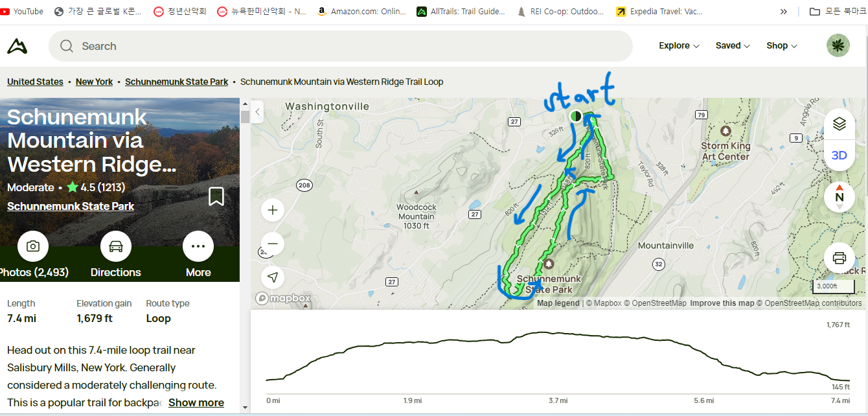868x416 pixels.
Task: Zoom in on the map
Action: pyautogui.click(x=273, y=210)
